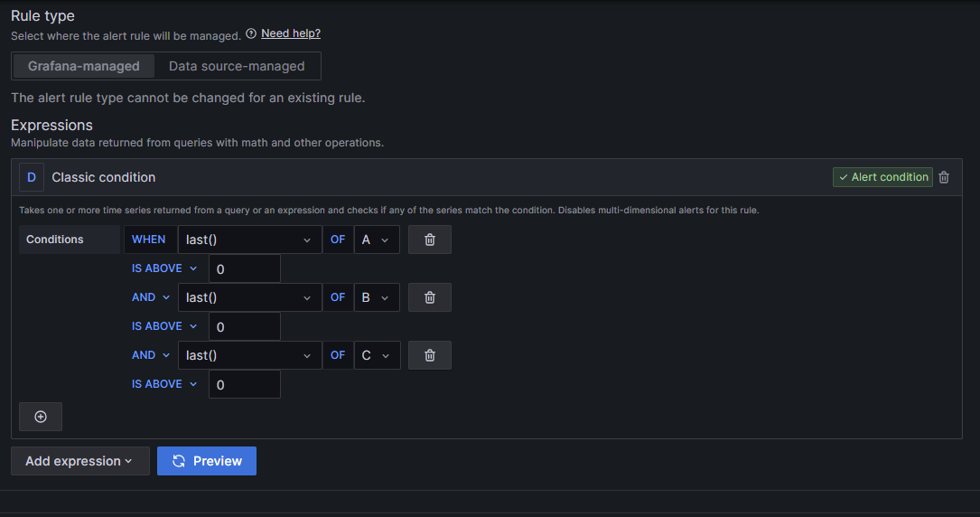Delete the Classic condition expression D trash icon
Screen dimensions: 980x517
pos(944,177)
